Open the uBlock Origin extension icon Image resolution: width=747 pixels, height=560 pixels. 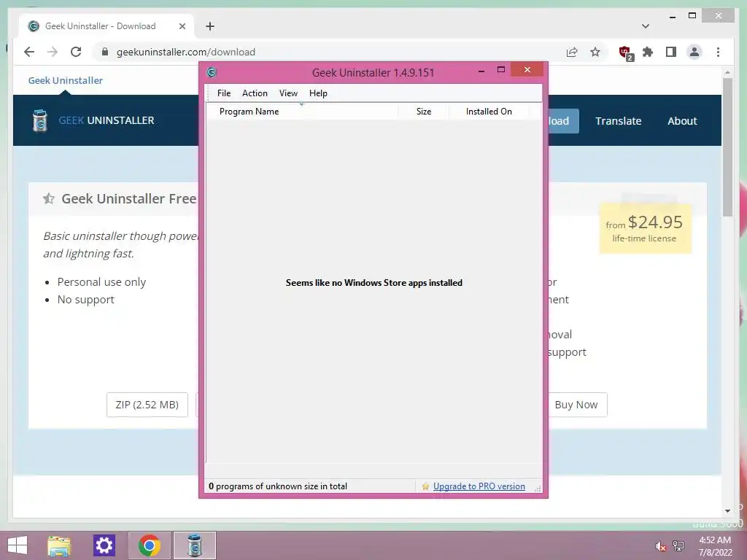(x=625, y=52)
